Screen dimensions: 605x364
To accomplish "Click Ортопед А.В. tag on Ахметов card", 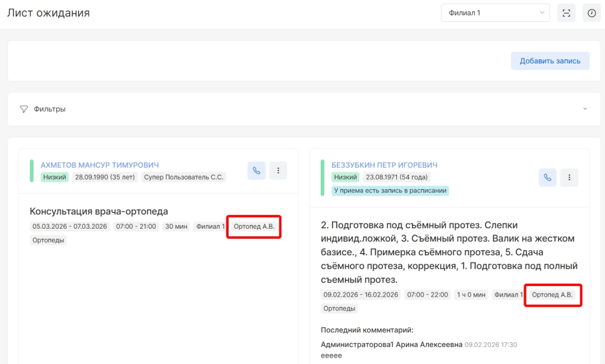I will click(x=254, y=226).
